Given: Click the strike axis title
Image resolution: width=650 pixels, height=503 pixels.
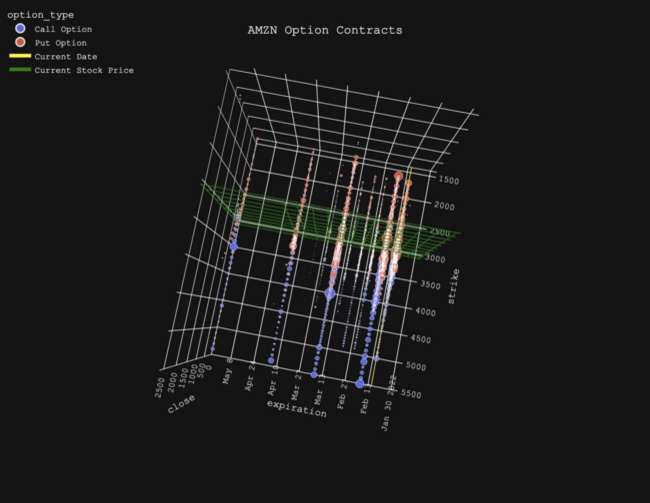Looking at the screenshot, I should coord(455,287).
